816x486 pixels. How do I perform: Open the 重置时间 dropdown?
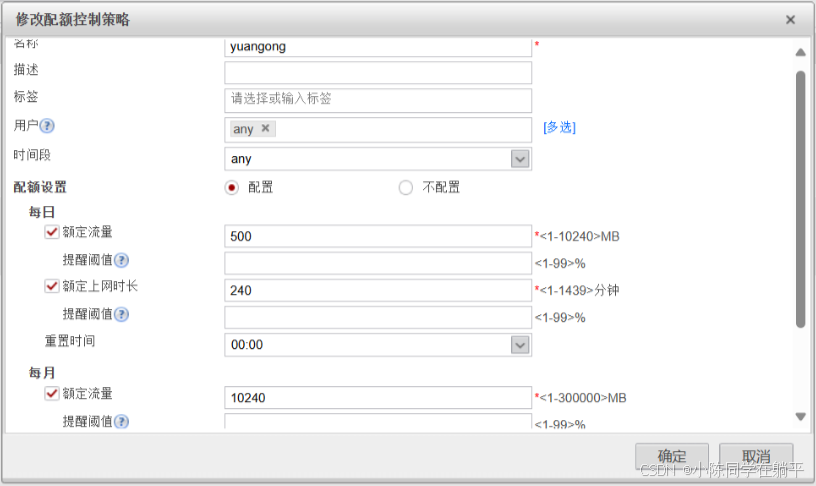coord(520,344)
